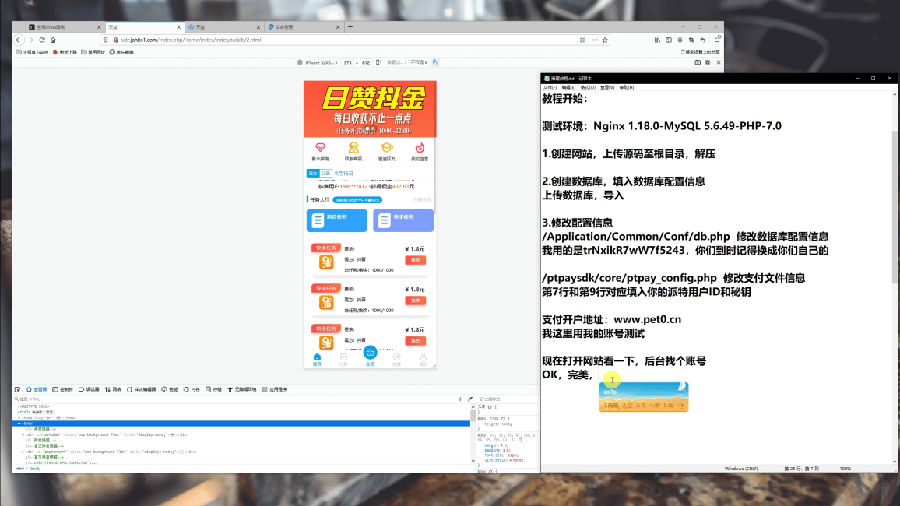900x506 pixels.
Task: Close responsive design mode with the X icon
Action: pos(718,63)
